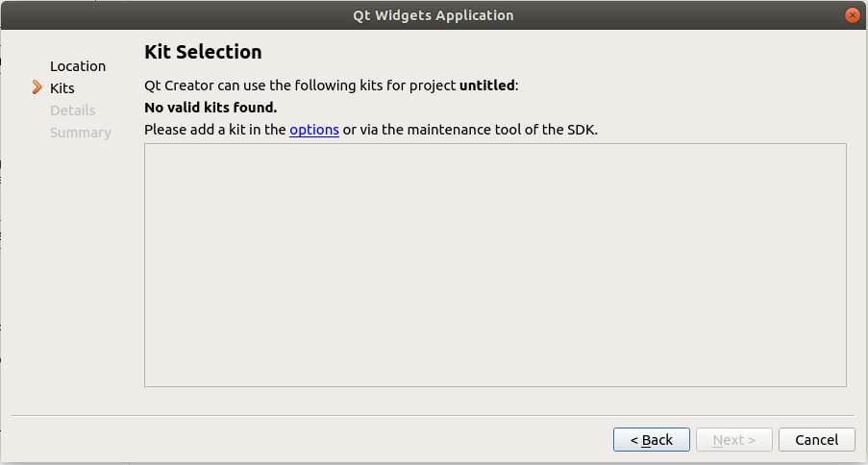Select the Location step in the sidebar

78,66
